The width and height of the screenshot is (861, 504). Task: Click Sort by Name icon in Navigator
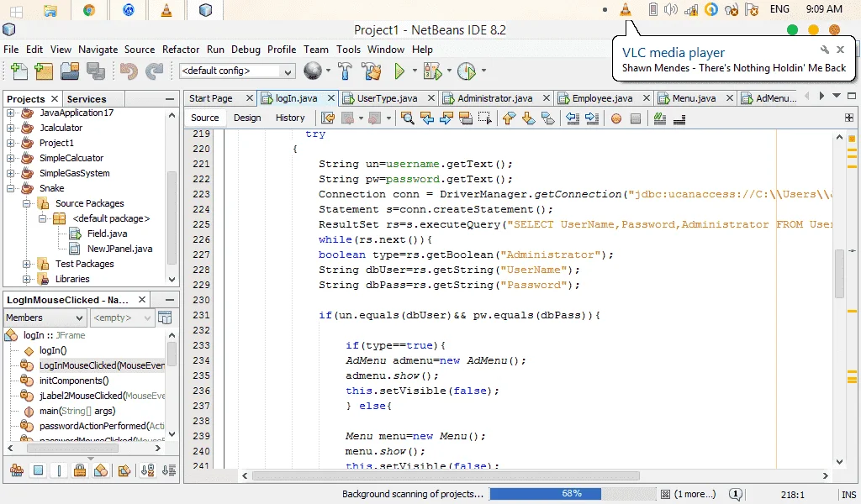(147, 470)
